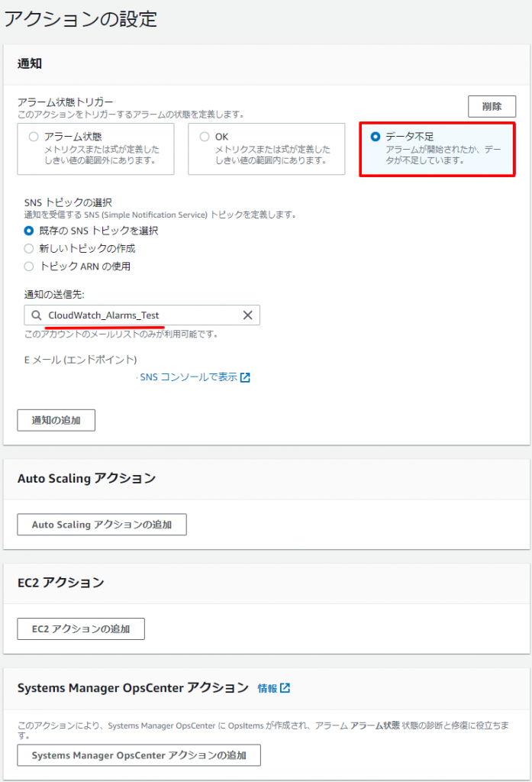Click the SNS トピックの選択 label
532x782 pixels.
tap(68, 202)
